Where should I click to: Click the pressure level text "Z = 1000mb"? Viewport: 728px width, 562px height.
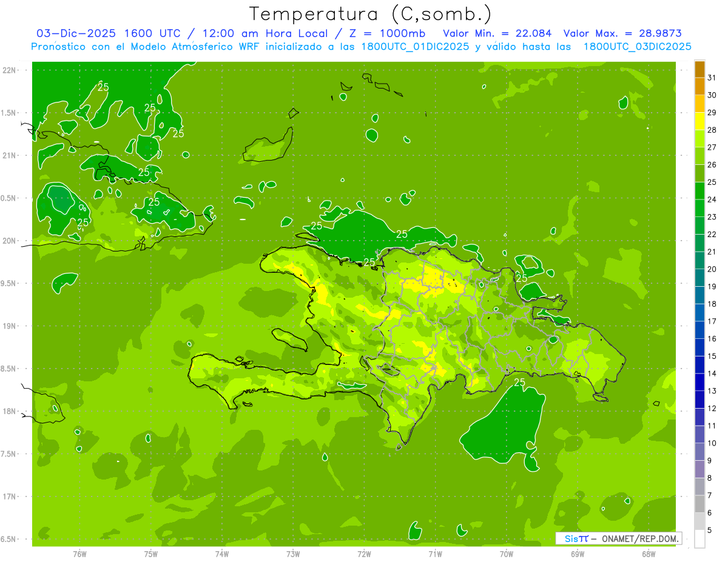point(386,33)
